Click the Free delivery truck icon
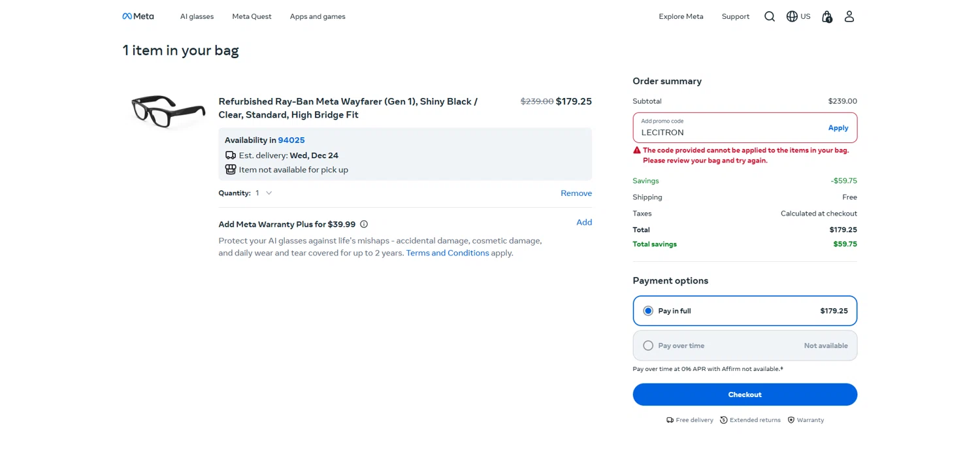Viewport: 980px width, 469px height. (670, 420)
